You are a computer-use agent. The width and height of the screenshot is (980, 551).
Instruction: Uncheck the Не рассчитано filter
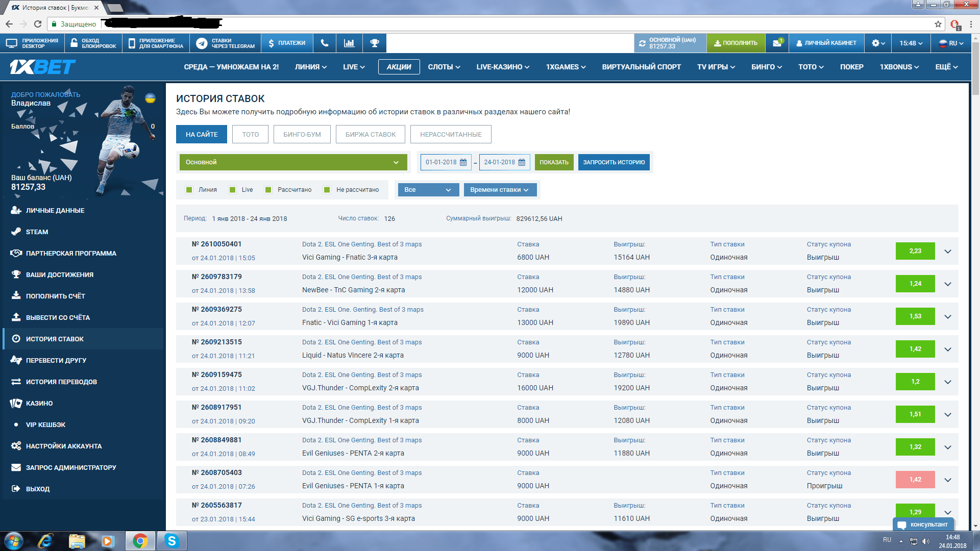tap(327, 190)
